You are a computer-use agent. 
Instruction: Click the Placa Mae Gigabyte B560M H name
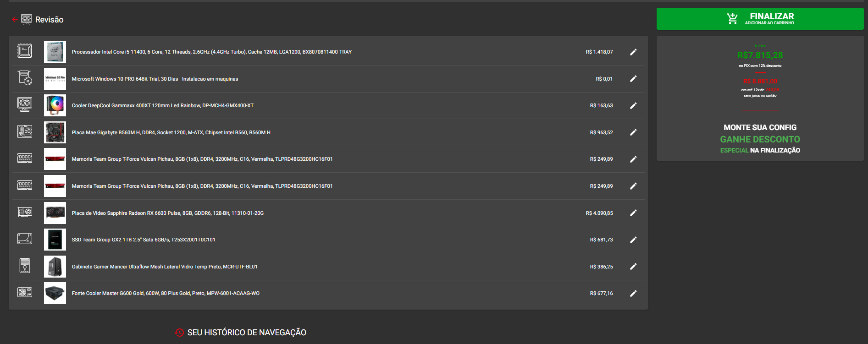click(x=171, y=132)
